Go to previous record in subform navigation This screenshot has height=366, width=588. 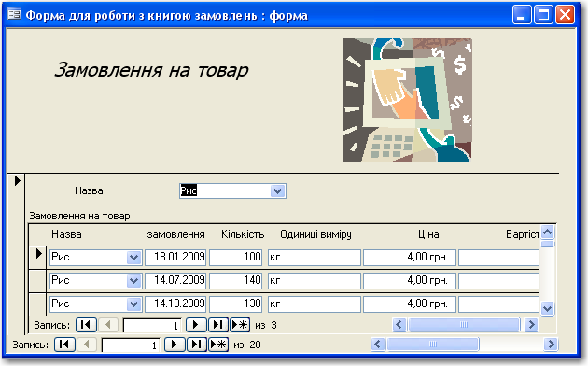108,325
